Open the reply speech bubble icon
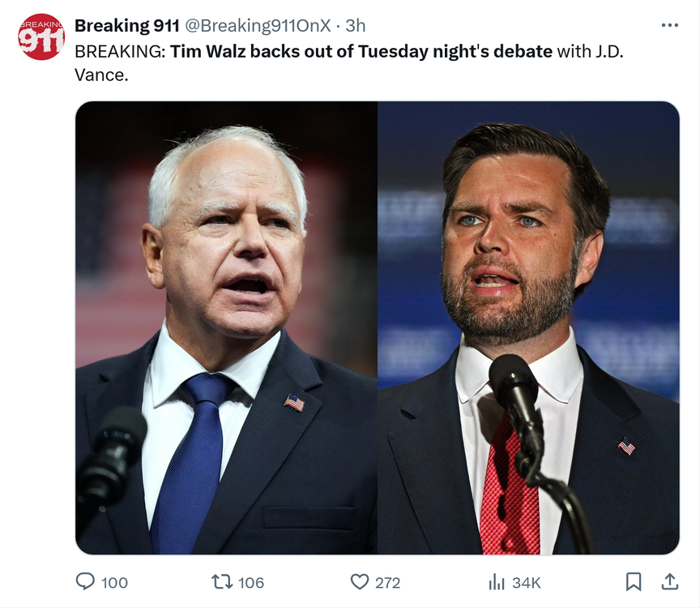This screenshot has width=700, height=608. coord(85,581)
